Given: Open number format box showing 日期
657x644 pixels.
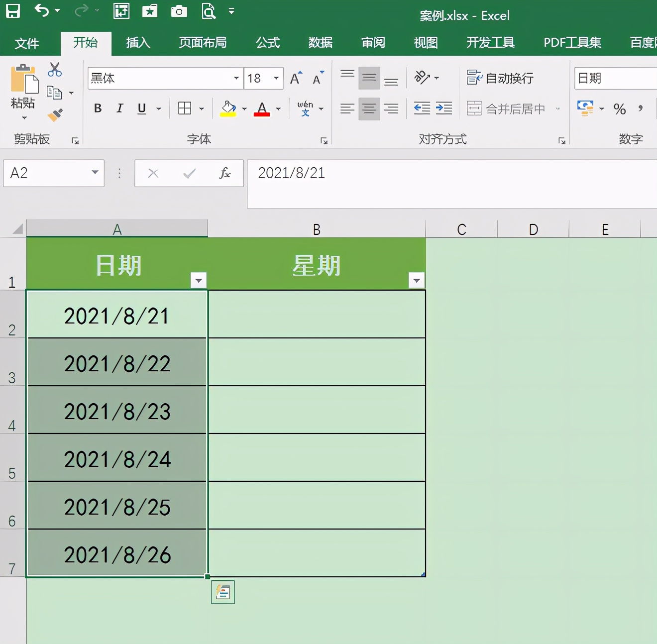Looking at the screenshot, I should tap(616, 78).
